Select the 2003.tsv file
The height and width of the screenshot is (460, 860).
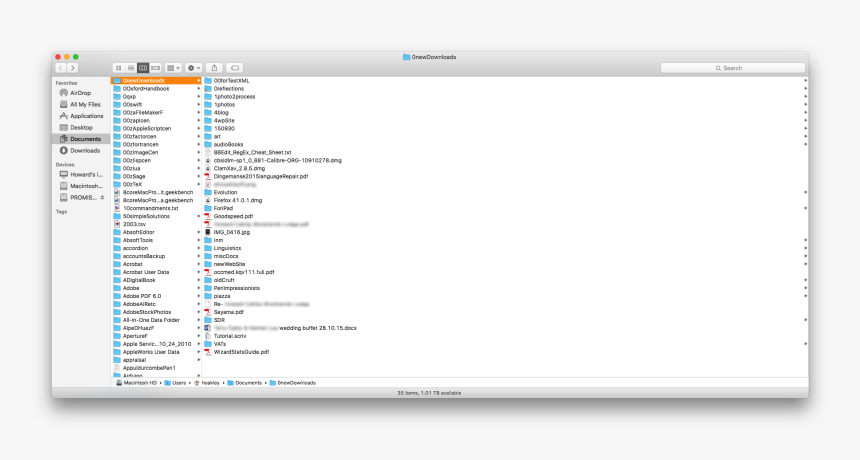coord(156,224)
